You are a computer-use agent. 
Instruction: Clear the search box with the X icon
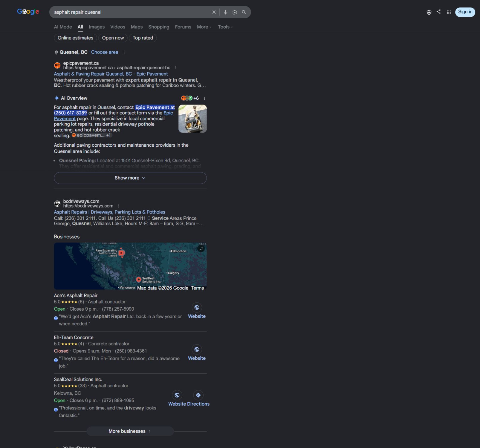click(x=214, y=12)
